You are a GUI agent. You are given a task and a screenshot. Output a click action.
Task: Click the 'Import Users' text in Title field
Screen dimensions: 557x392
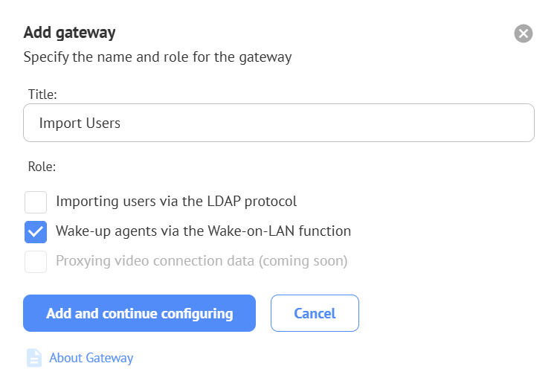tap(80, 123)
